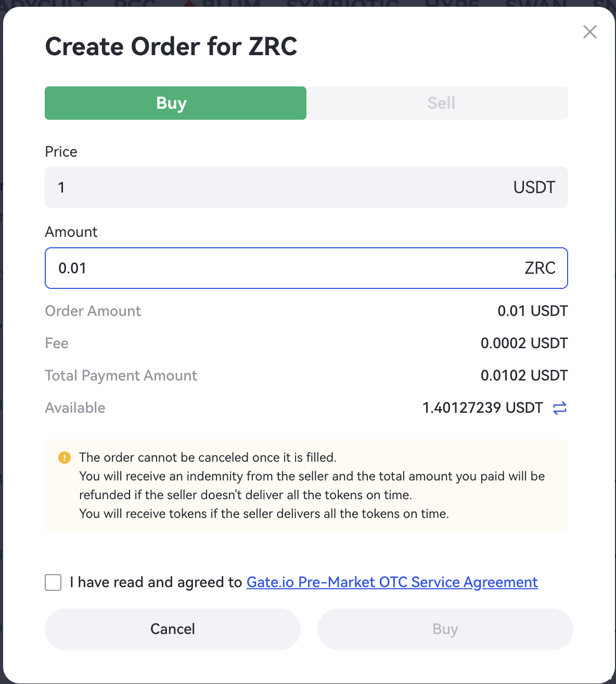
Task: Click the ZRC unit label in Amount field
Action: coord(540,268)
